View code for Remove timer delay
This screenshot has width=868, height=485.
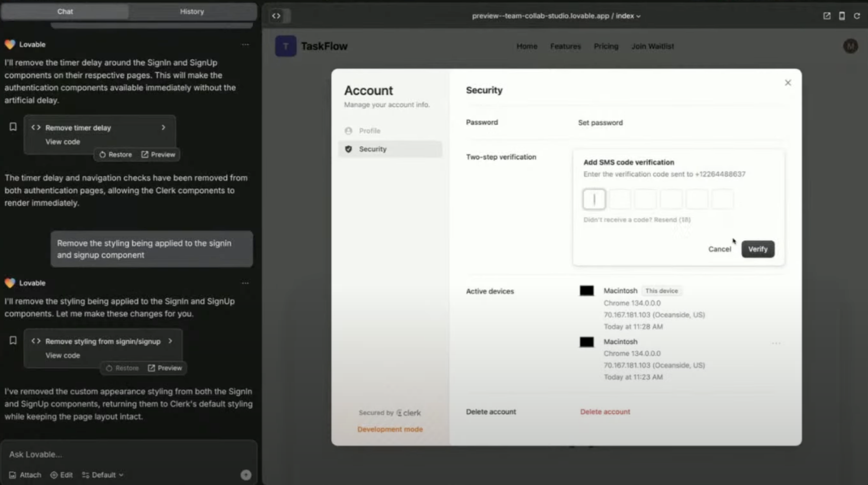click(62, 142)
